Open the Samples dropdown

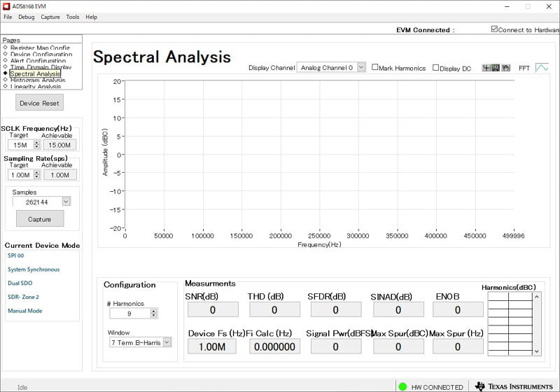[x=66, y=202]
